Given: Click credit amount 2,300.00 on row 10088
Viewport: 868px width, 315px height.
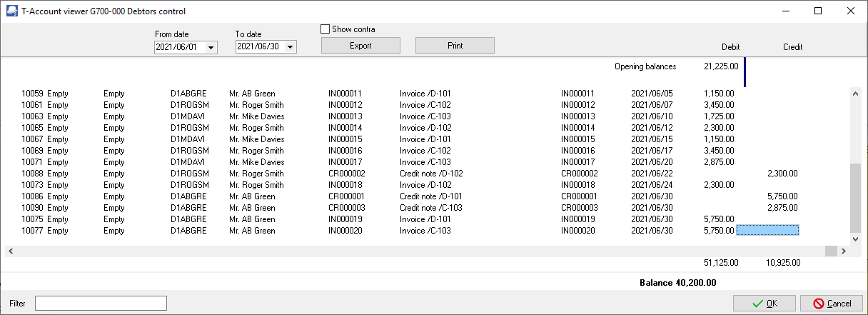Looking at the screenshot, I should coord(782,174).
